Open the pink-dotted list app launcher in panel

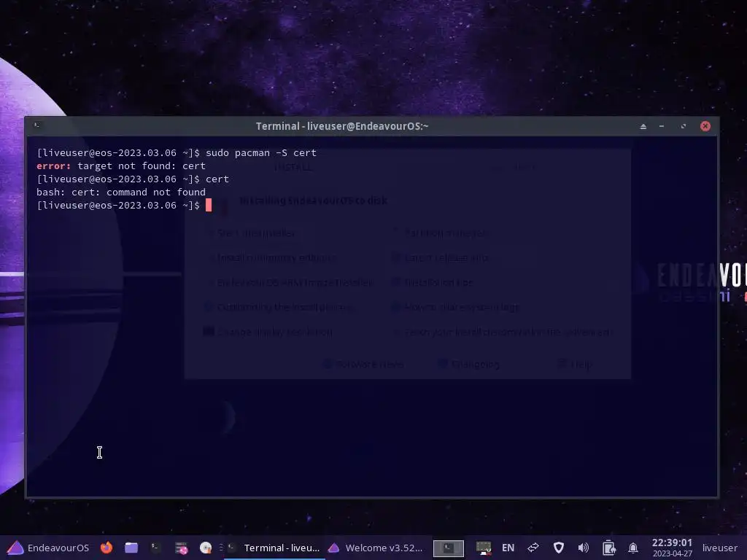pyautogui.click(x=181, y=548)
